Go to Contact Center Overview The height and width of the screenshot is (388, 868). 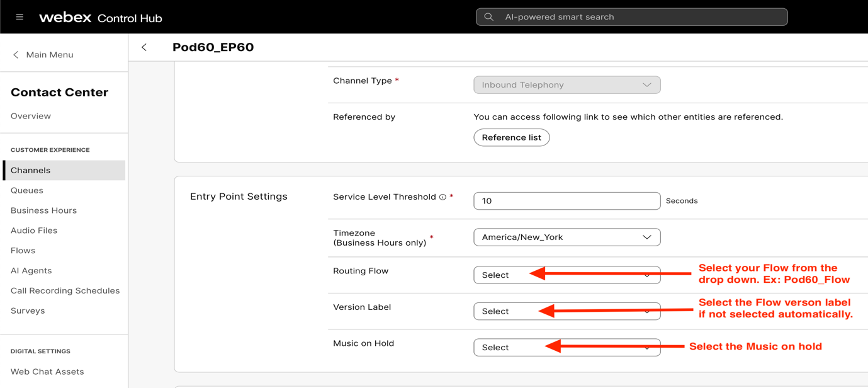point(31,116)
